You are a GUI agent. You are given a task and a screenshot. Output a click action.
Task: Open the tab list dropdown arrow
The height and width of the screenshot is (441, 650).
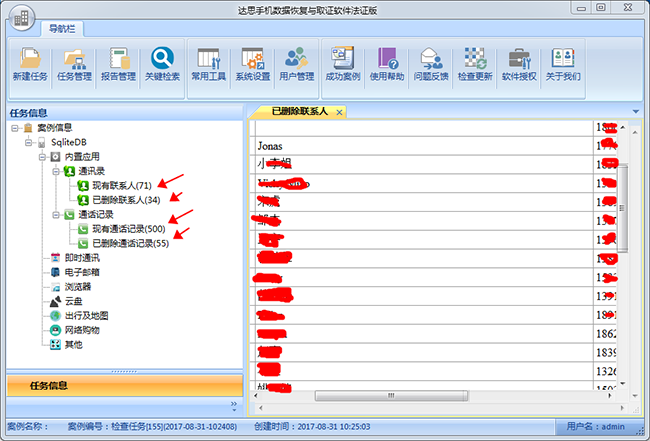pyautogui.click(x=635, y=111)
